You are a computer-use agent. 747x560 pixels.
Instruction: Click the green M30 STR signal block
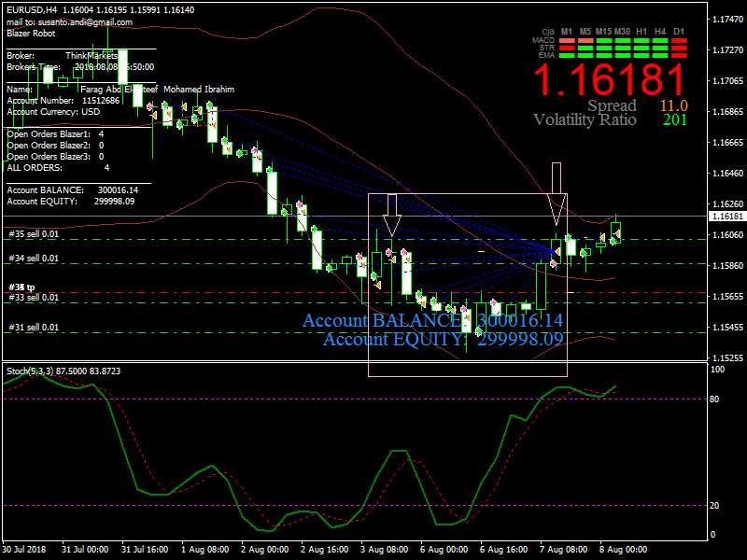623,49
